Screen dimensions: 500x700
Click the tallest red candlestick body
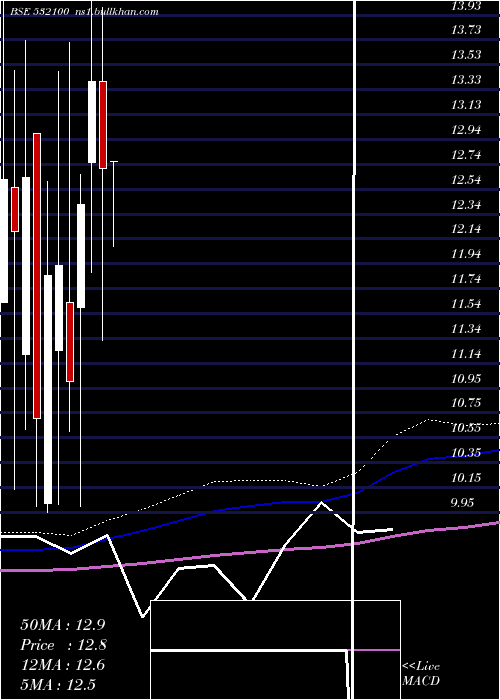[37, 276]
